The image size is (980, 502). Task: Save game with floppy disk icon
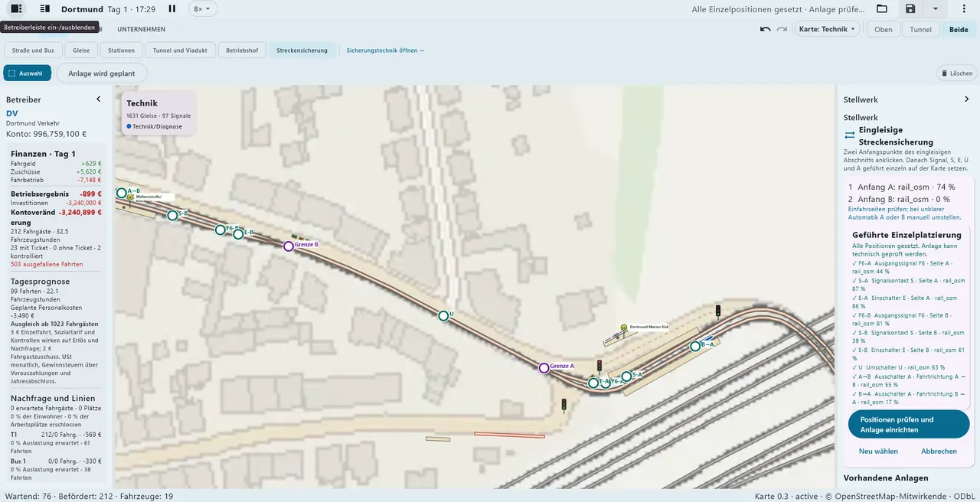pyautogui.click(x=910, y=9)
